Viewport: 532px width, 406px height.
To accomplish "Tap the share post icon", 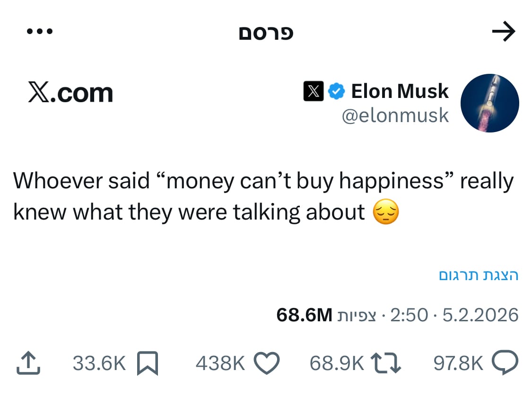I will pos(28,363).
